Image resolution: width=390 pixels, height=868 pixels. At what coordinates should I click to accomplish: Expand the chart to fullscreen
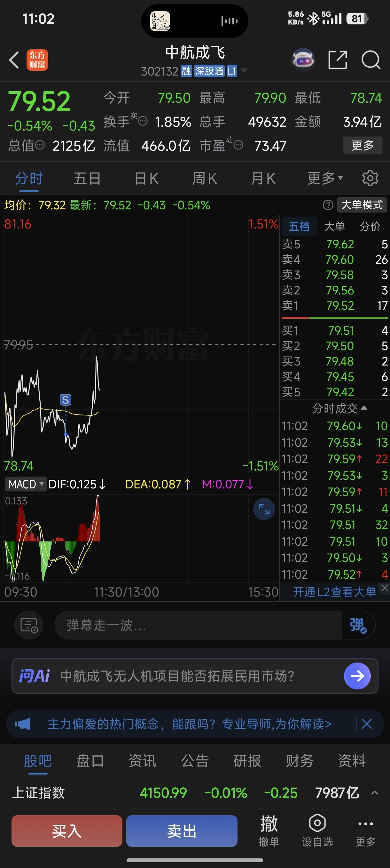point(264,509)
